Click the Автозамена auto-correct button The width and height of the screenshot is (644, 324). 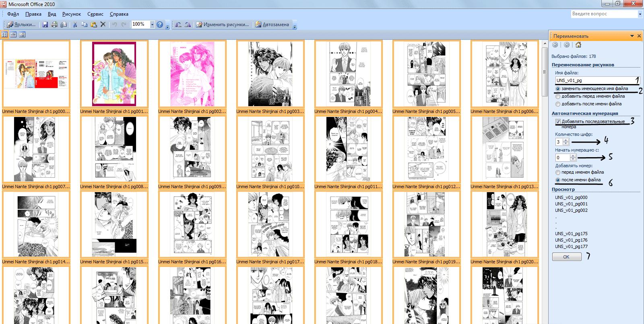(272, 25)
